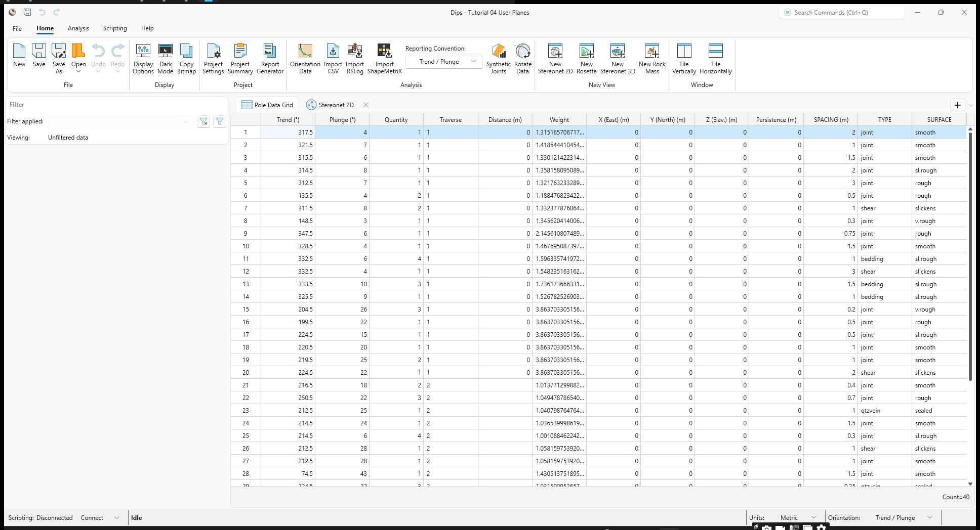Click the Save icon in the title bar
This screenshot has width=980, height=530.
coord(27,12)
